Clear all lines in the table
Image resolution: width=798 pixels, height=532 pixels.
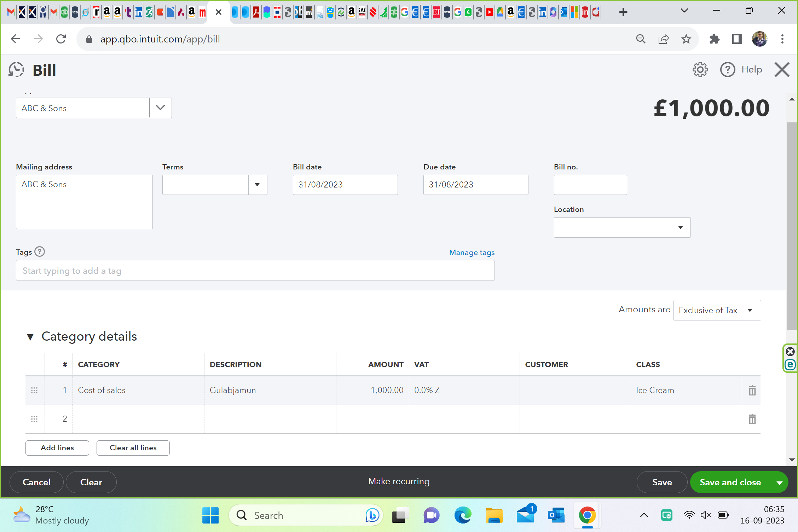point(133,447)
